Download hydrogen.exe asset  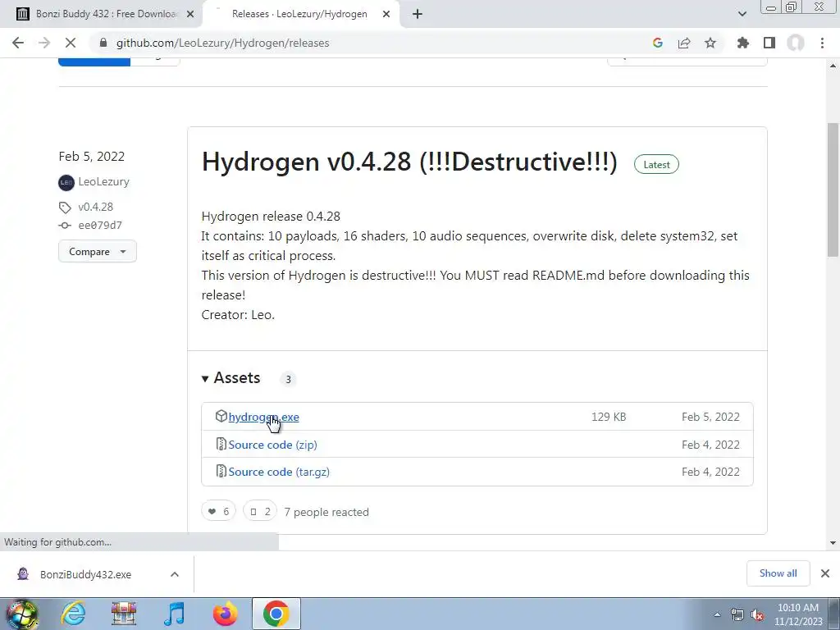coord(263,417)
